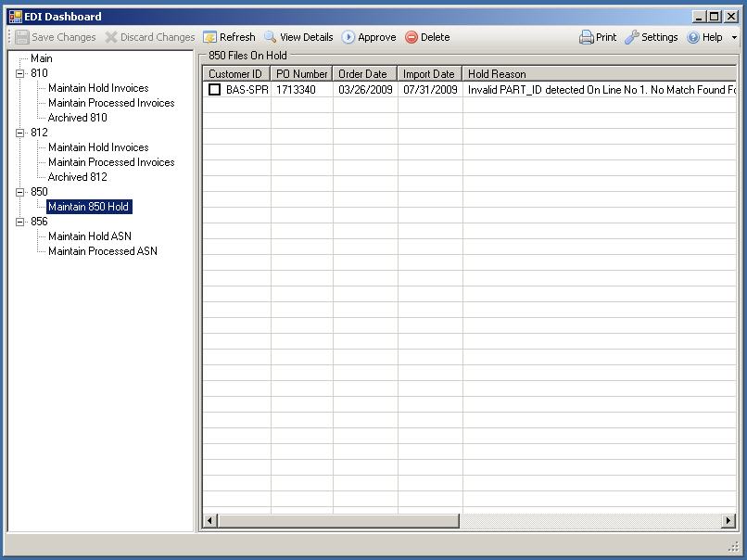Collapse the 856 tree node
The height and width of the screenshot is (560, 747).
[20, 222]
